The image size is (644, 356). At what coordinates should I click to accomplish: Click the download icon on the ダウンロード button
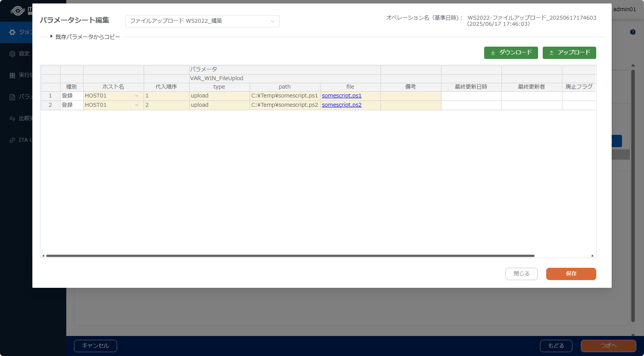tap(493, 53)
